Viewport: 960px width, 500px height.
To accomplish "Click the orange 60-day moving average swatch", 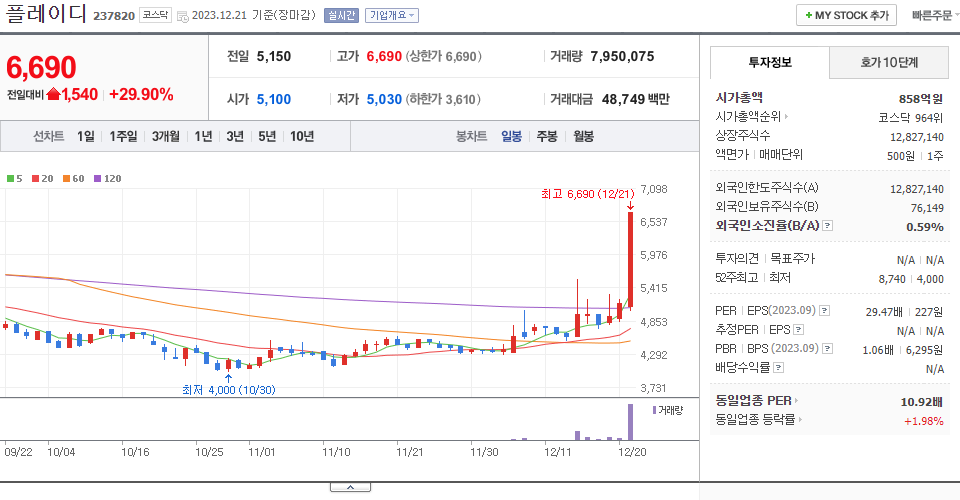I will (66, 179).
